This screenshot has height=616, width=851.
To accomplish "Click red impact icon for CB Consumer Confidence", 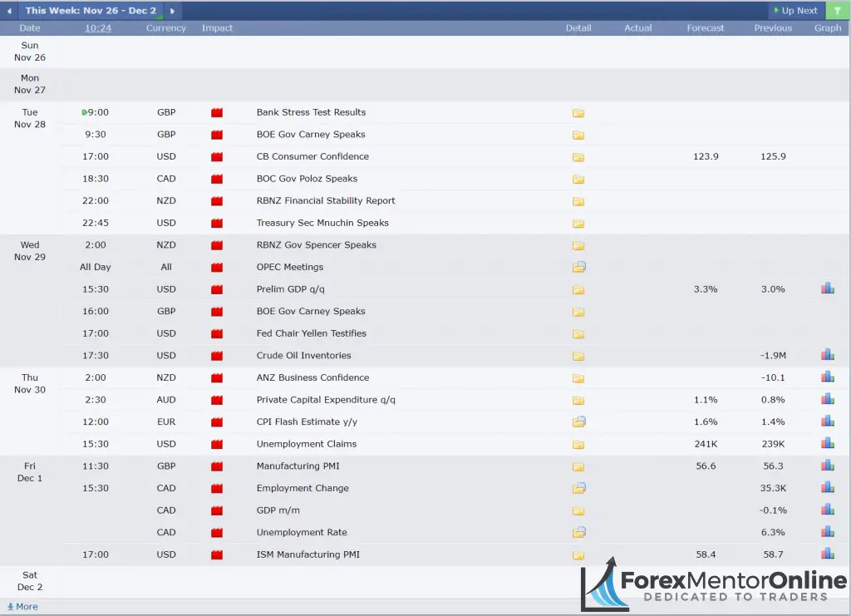I will tap(217, 157).
